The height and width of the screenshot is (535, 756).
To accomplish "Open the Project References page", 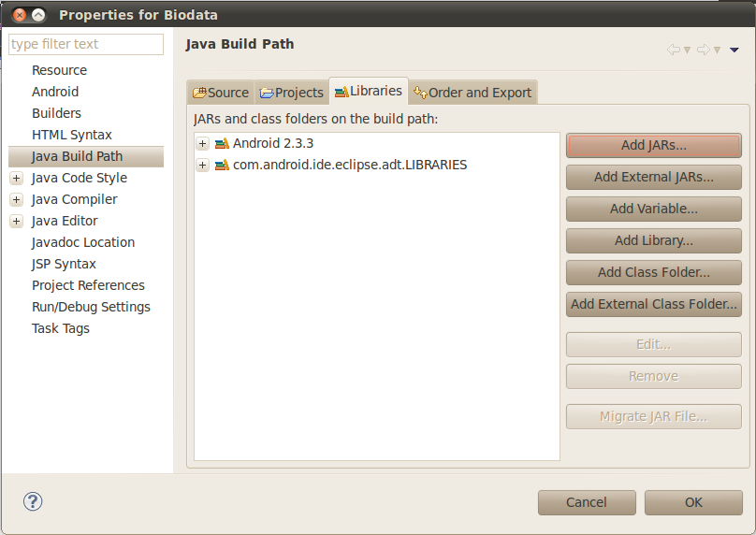I will tap(88, 285).
